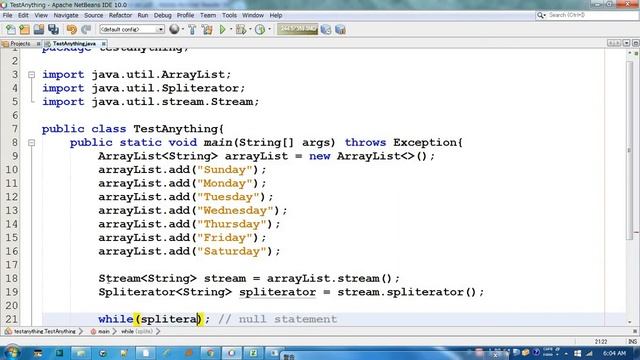
Task: Click the New Project toolbar icon
Action: coord(24,29)
